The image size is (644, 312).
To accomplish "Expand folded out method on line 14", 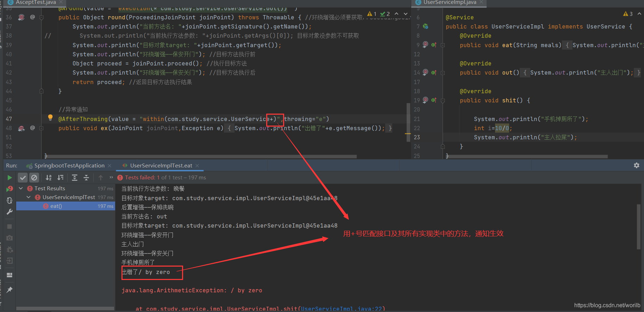I will 443,73.
